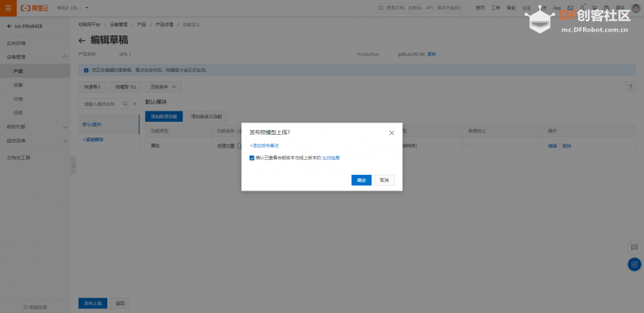The image size is (644, 313).
Task: Go to 设备管理 breadcrumb
Action: click(118, 24)
